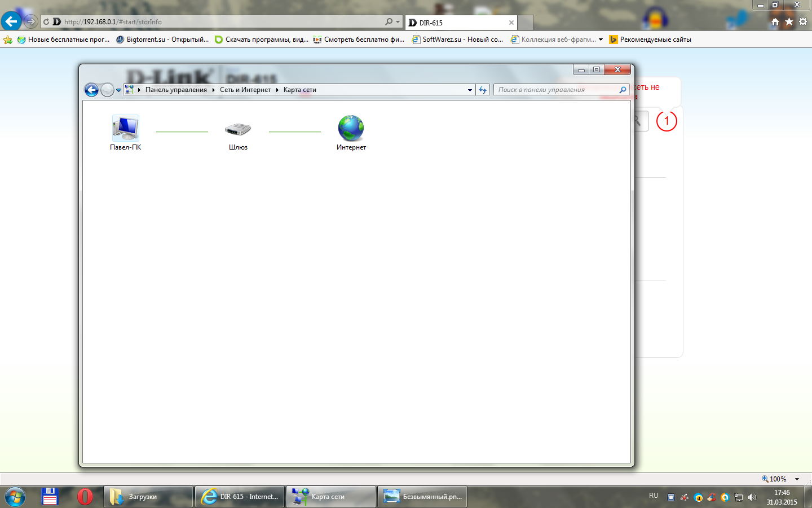The image size is (812, 508).
Task: Open the volume speaker tray icon
Action: [x=752, y=497]
